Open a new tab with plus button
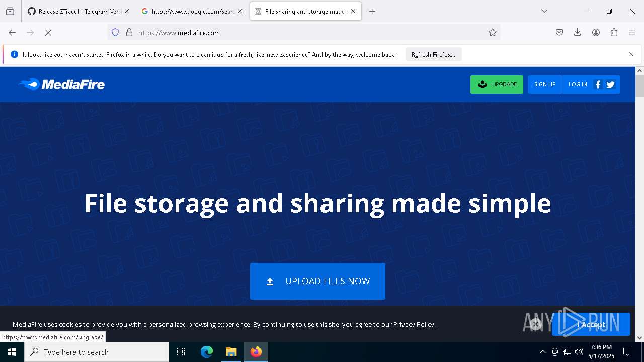644x362 pixels. [x=372, y=11]
